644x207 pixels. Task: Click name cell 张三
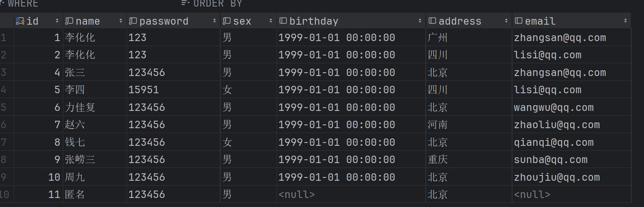click(x=95, y=72)
